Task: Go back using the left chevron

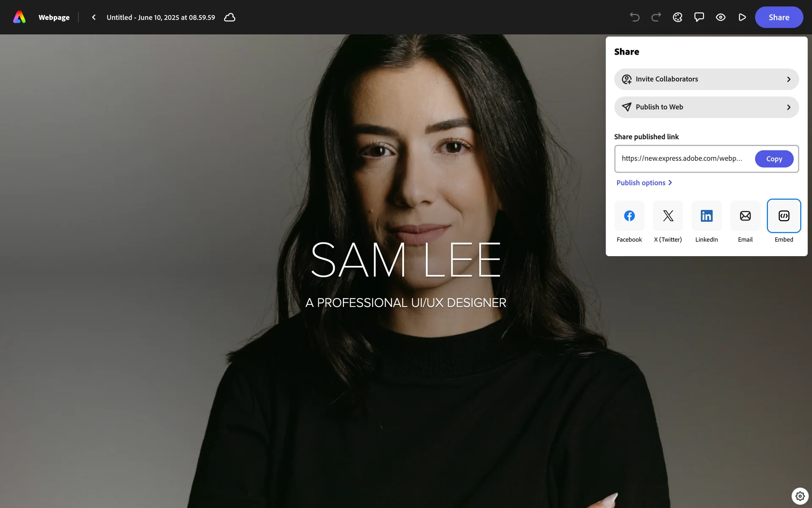Action: 94,17
